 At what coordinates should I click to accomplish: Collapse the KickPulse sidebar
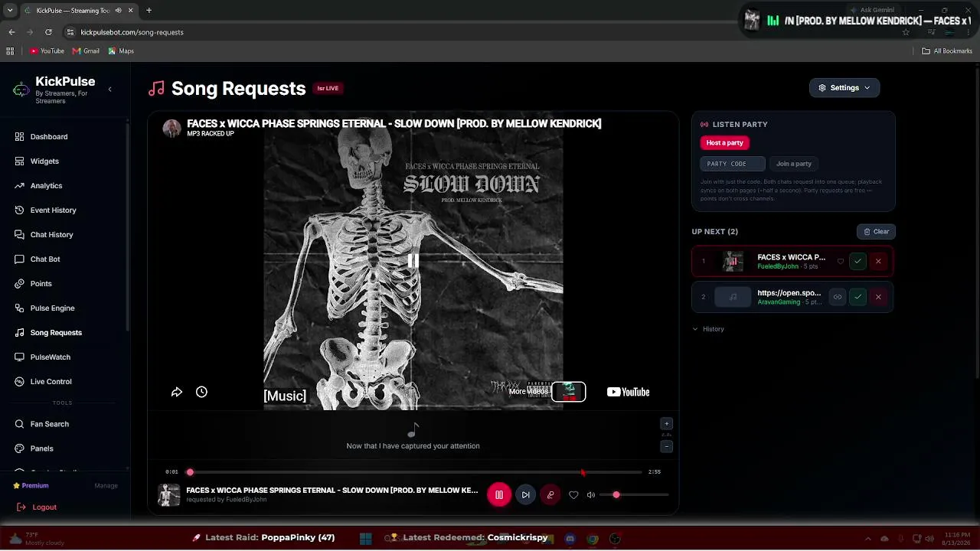tap(109, 90)
